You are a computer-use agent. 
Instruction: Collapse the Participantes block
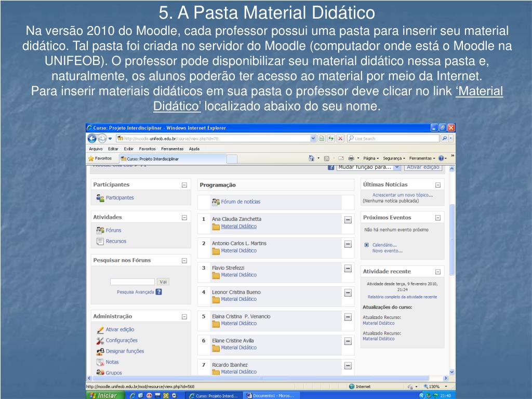coord(184,185)
